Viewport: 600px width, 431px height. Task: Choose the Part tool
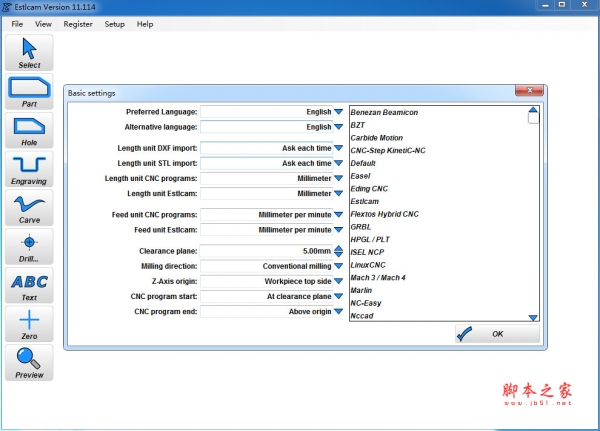coord(29,92)
